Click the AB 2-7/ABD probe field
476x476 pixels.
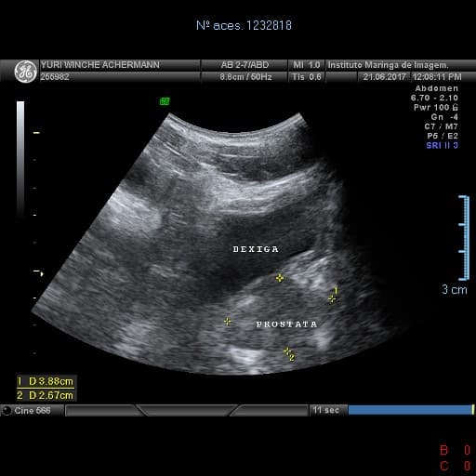tap(245, 65)
